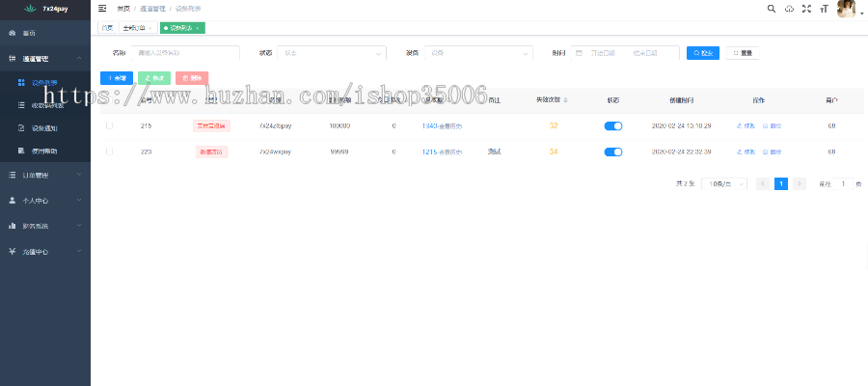Click the 开始日期 start date field
The image size is (868, 386).
pyautogui.click(x=603, y=53)
